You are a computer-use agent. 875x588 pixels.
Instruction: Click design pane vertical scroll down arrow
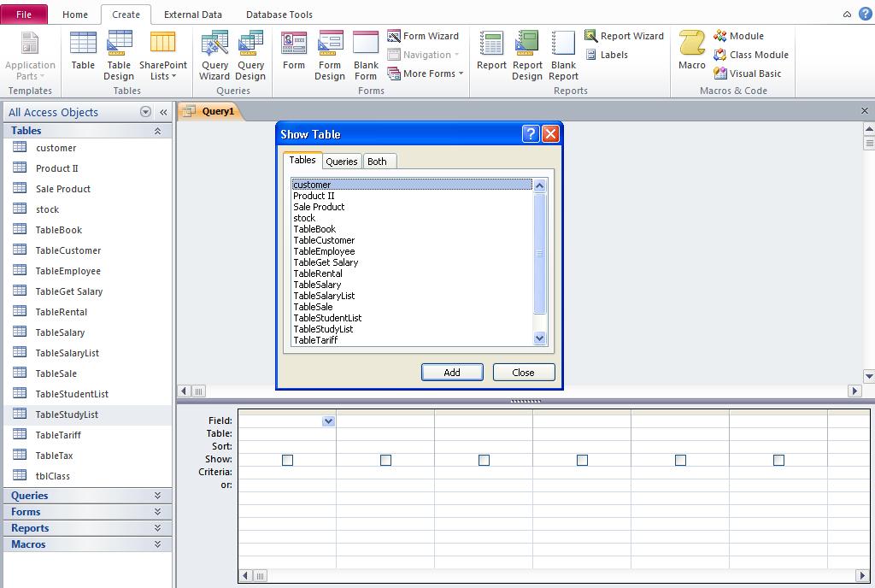click(x=869, y=377)
